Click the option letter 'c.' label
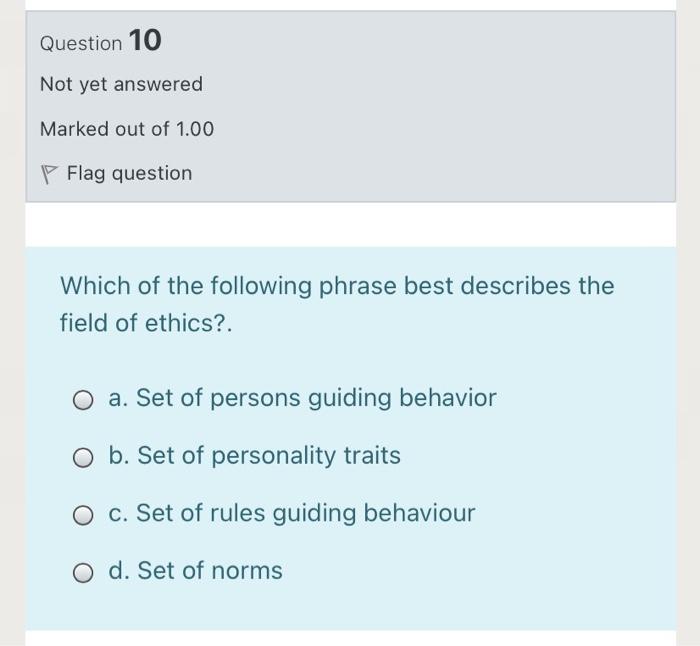The width and height of the screenshot is (700, 646). 118,513
